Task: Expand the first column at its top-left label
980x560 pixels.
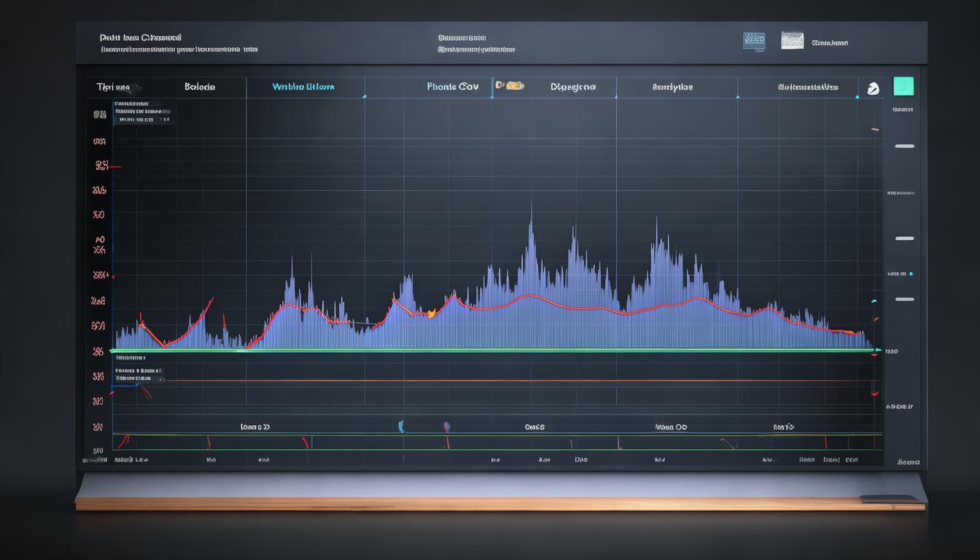Action: click(x=113, y=87)
